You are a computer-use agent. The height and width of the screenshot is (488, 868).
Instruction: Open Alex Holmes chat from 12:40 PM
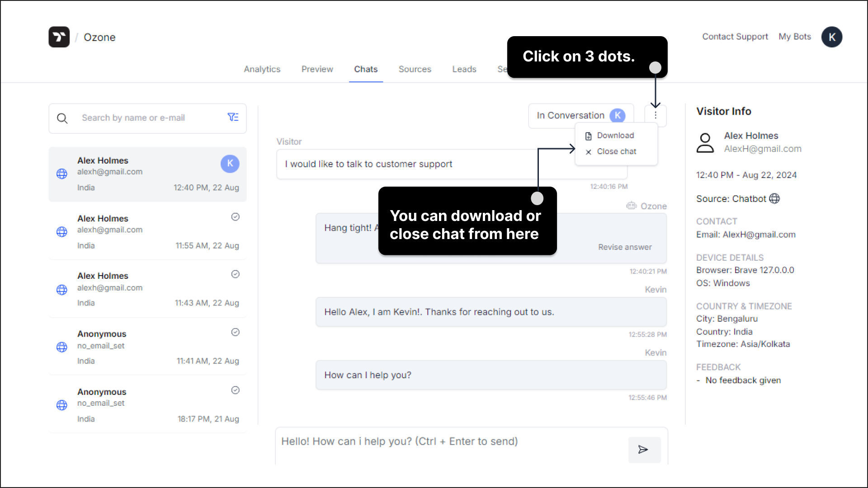[147, 174]
